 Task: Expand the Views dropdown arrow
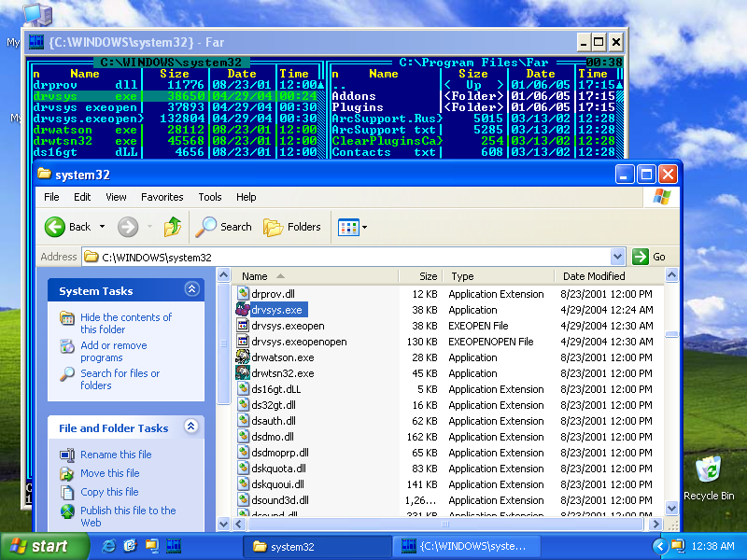point(364,227)
